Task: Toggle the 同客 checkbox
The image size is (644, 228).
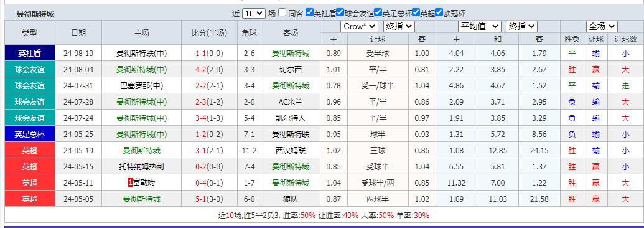Action: (x=282, y=12)
